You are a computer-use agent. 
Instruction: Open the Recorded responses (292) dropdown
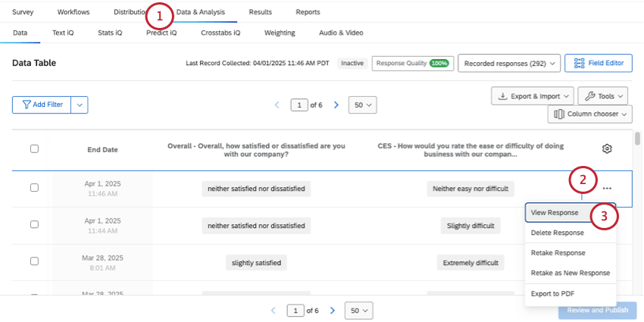click(509, 63)
